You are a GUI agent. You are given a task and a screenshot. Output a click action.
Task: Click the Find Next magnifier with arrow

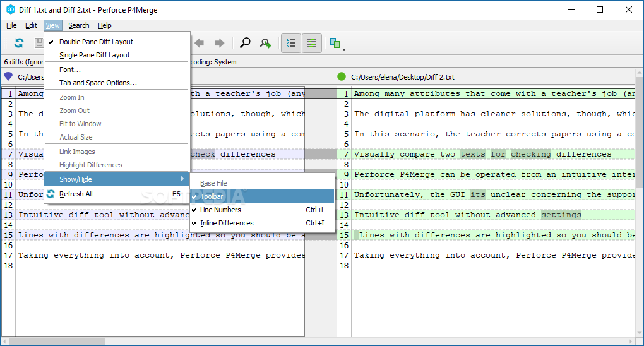266,43
